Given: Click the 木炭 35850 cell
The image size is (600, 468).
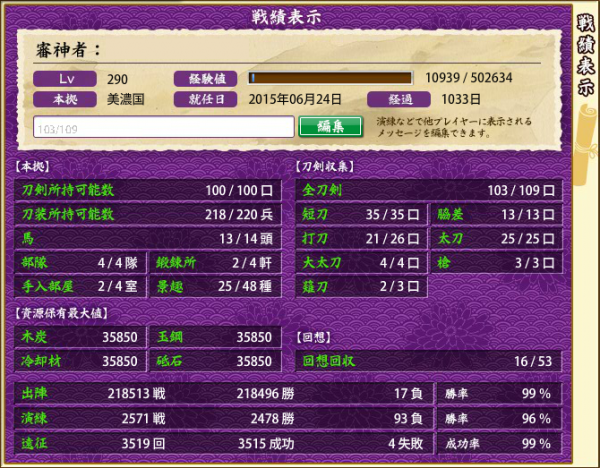Looking at the screenshot, I should coord(80,337).
